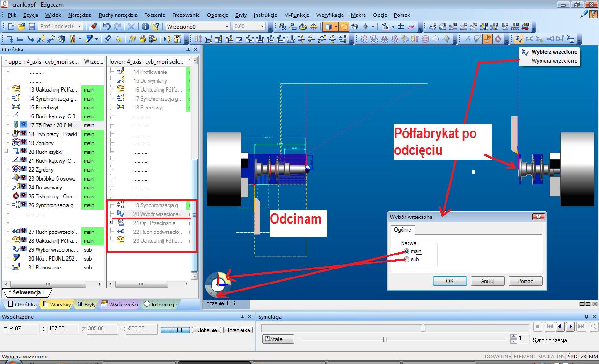The width and height of the screenshot is (599, 364).
Task: Click the Obrabiarka button
Action: [238, 330]
